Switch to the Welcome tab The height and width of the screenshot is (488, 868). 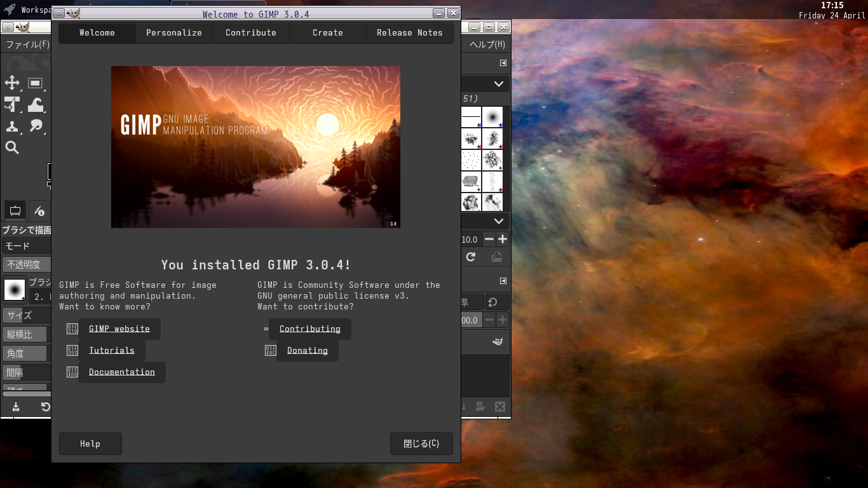coord(97,33)
